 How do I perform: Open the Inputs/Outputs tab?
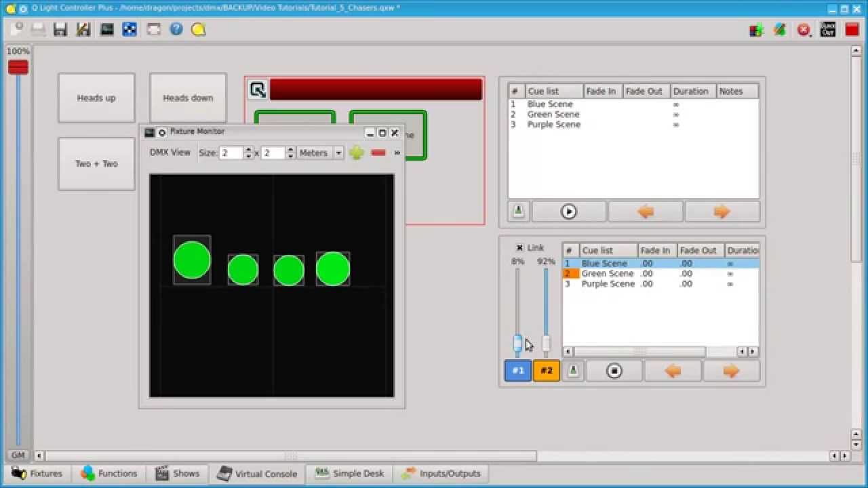tap(441, 473)
